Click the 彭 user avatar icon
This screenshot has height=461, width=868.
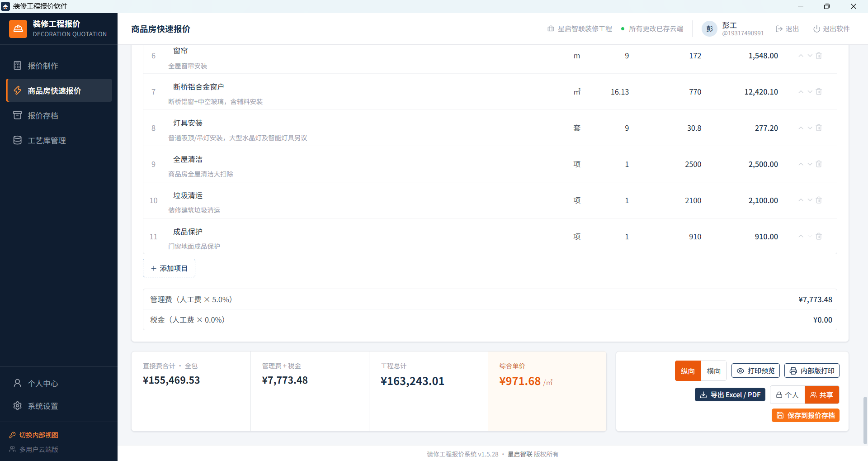tap(709, 29)
